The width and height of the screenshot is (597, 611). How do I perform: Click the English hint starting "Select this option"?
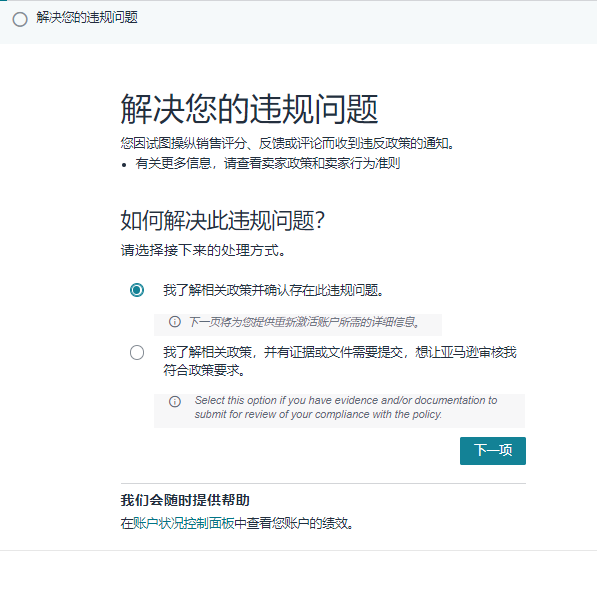click(x=346, y=407)
